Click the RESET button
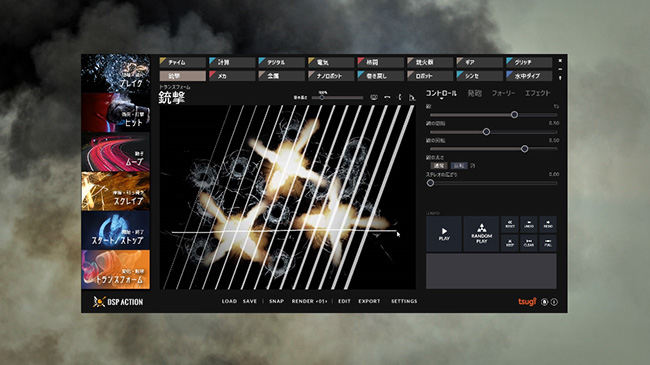Viewport: 650px width, 365px height. click(510, 224)
